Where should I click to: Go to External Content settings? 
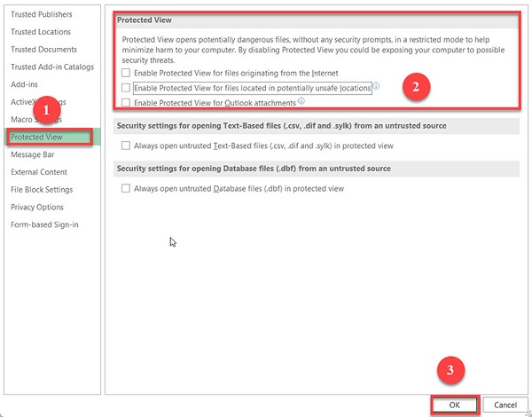click(x=39, y=172)
